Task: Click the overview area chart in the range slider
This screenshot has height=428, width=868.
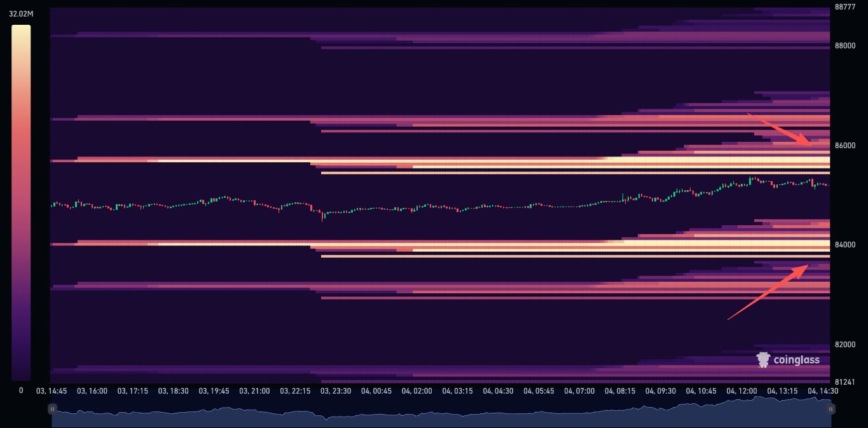Action: point(441,411)
